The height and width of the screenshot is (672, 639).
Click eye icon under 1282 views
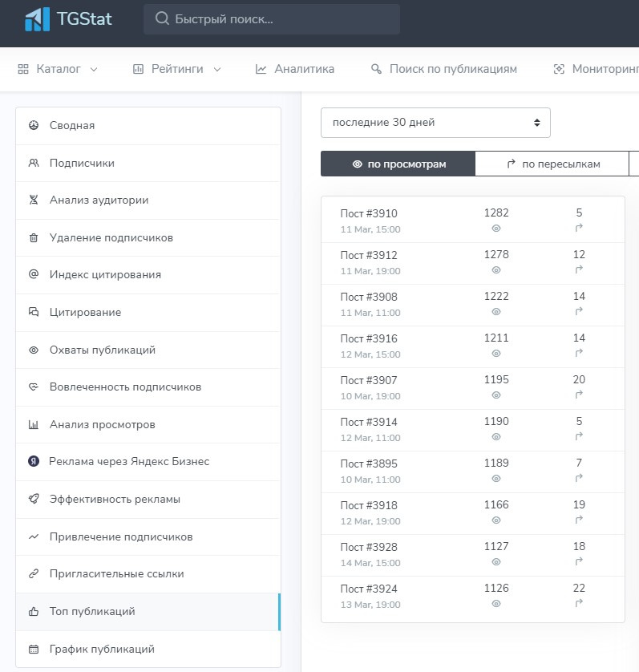coord(496,229)
